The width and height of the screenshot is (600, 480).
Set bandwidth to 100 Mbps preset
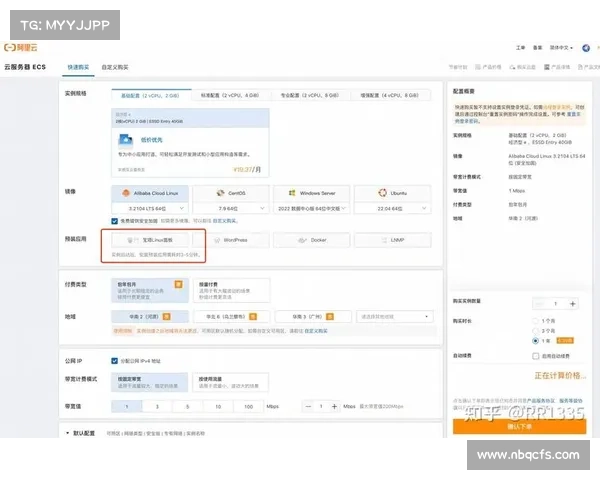pyautogui.click(x=249, y=407)
